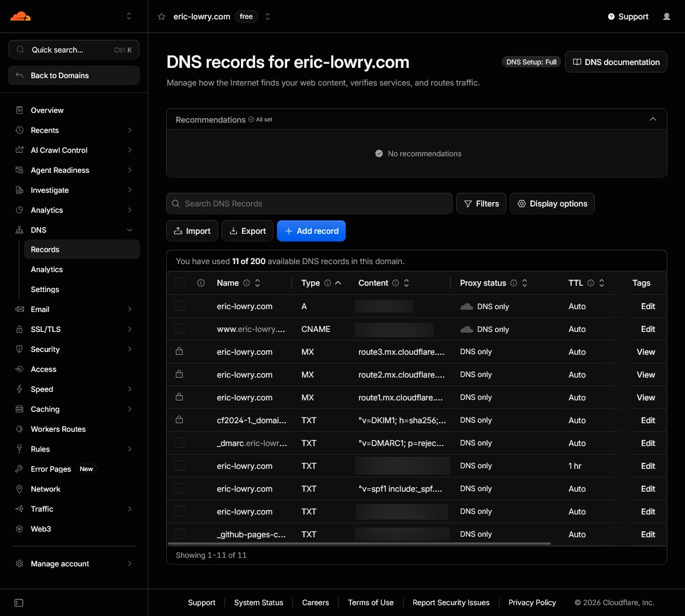
Task: Select the _dmarc TXT record checkbox
Action: pos(179,443)
